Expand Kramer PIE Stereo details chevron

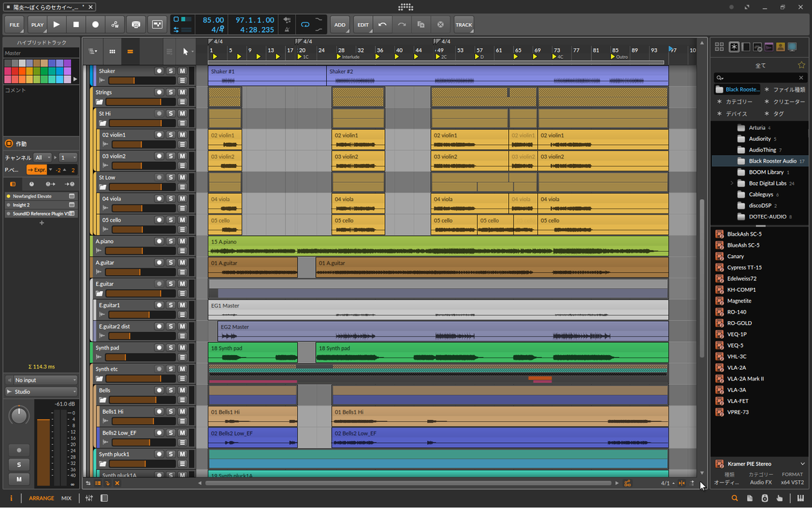tap(803, 464)
